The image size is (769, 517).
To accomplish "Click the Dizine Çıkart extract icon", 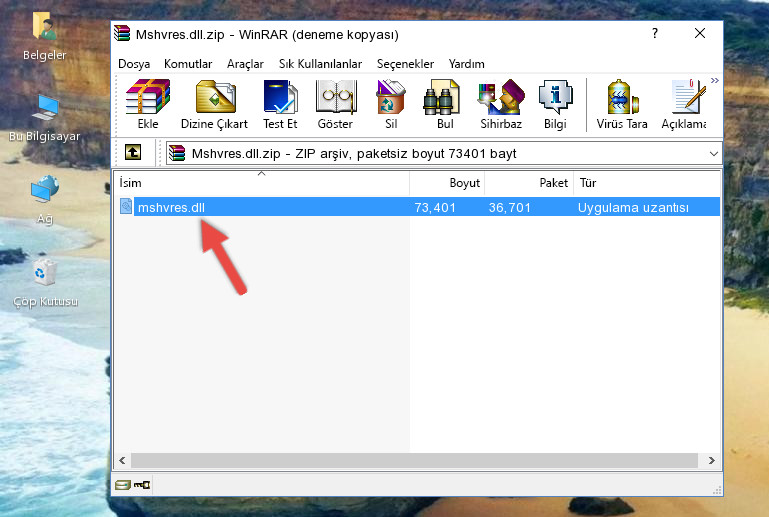I will click(x=215, y=104).
